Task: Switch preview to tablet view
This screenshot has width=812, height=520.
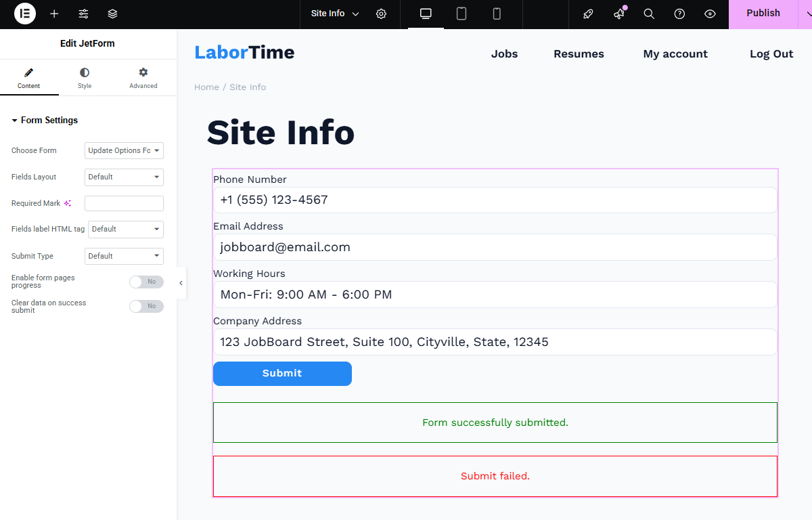Action: [461, 14]
